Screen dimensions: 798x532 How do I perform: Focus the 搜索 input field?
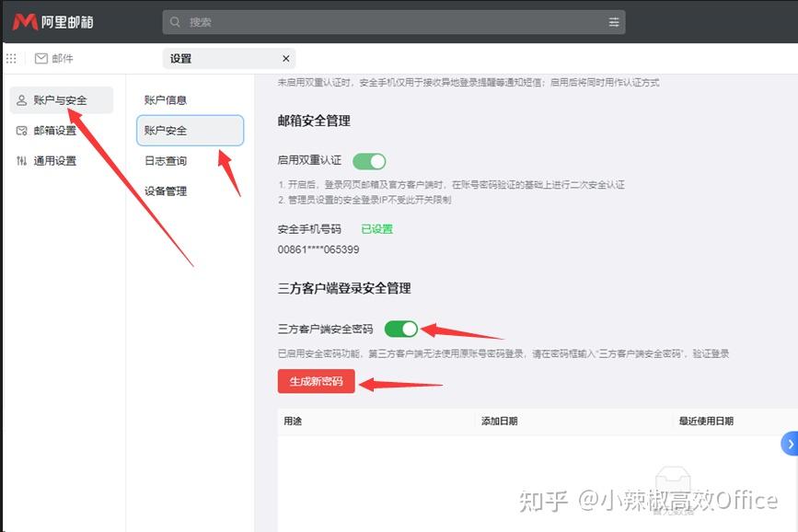pos(394,22)
